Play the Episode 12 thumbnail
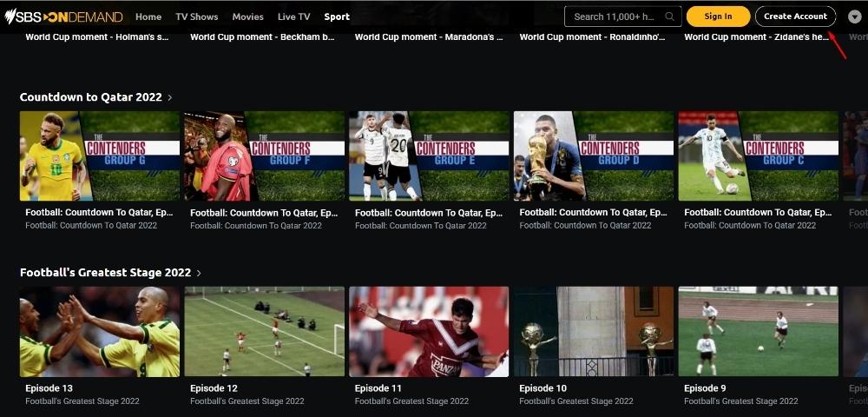The image size is (868, 417). (264, 332)
